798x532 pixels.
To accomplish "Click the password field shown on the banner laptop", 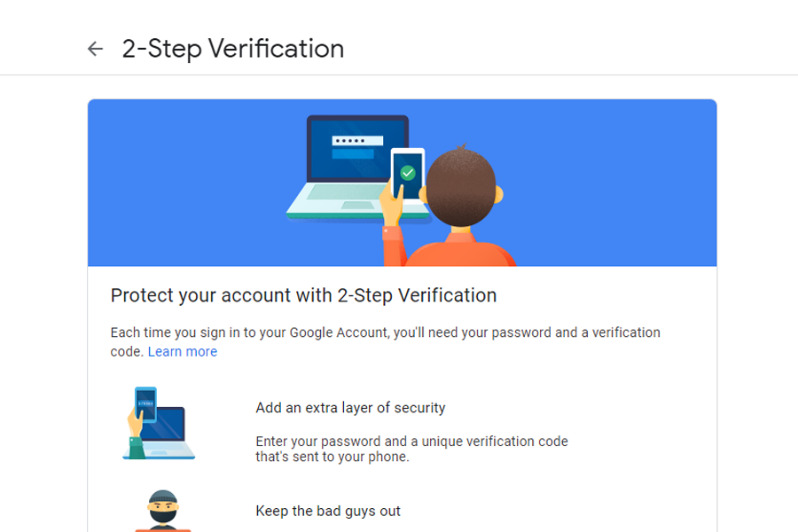I will coord(357,142).
